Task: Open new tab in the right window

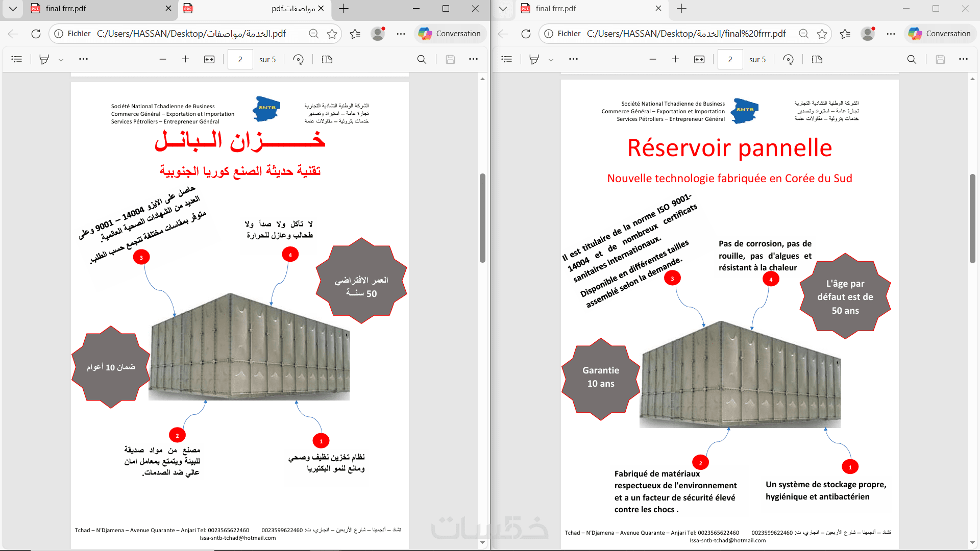Action: (x=681, y=8)
